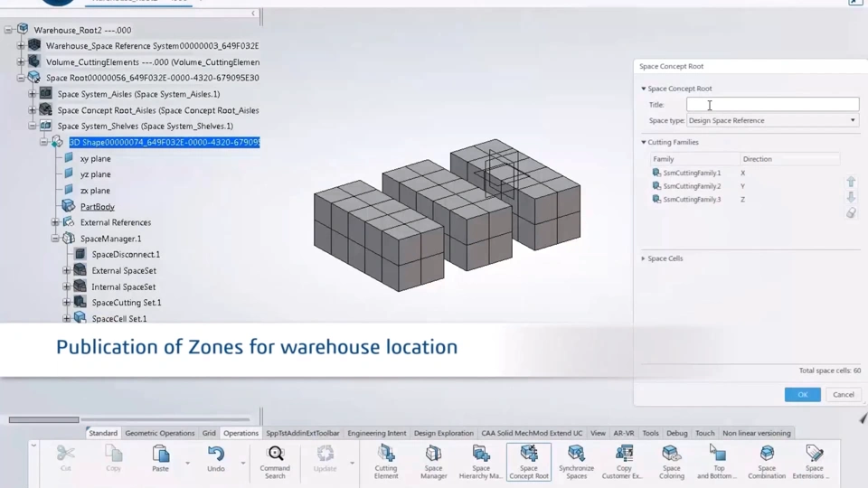Open the AR-VR tab
The width and height of the screenshot is (868, 488).
tap(623, 433)
